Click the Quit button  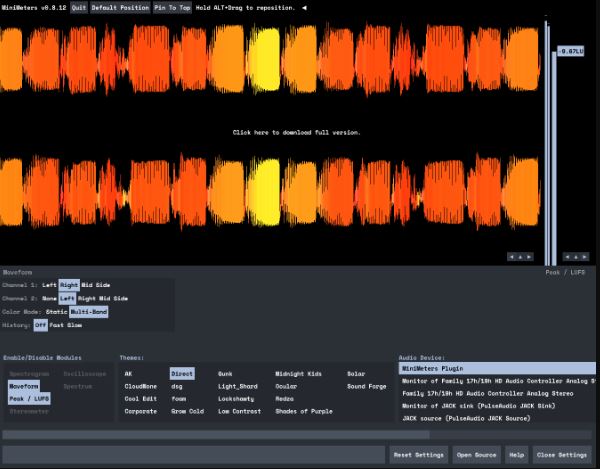tap(79, 8)
